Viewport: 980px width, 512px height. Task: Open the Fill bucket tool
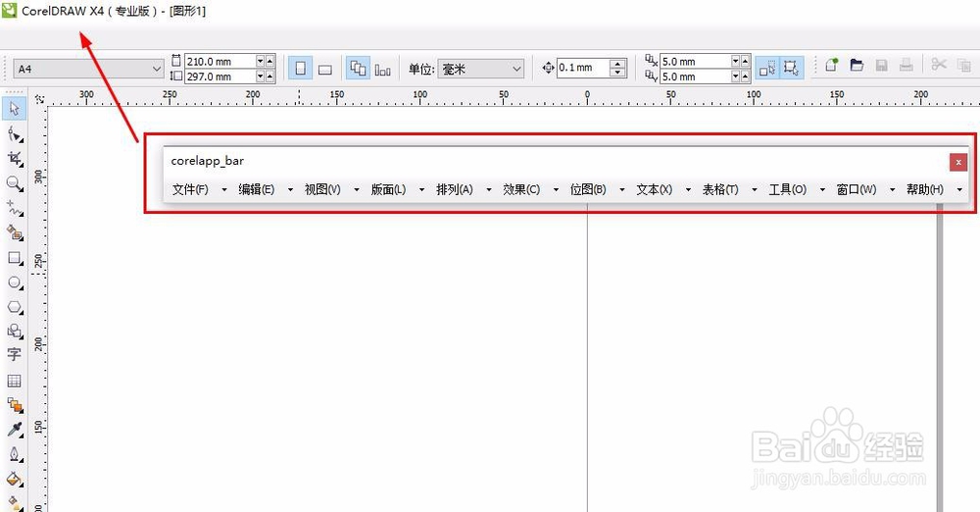(14, 480)
